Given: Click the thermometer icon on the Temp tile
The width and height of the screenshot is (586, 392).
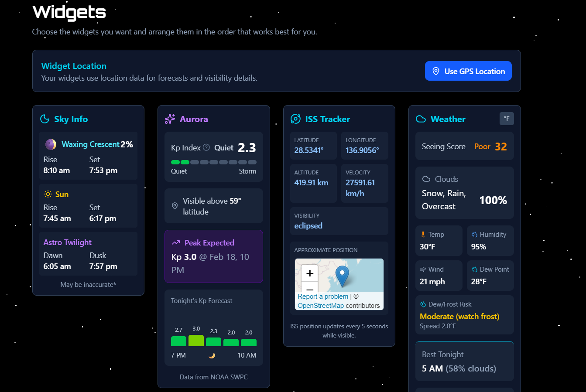Looking at the screenshot, I should pos(423,234).
